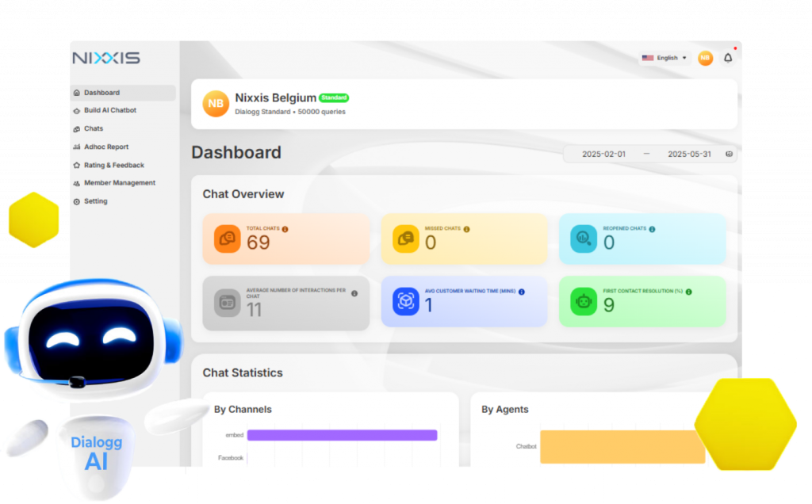Click the info icon beside Avg Customer Waiting Time
Viewport: 812px width, 504px height.
[x=522, y=292]
